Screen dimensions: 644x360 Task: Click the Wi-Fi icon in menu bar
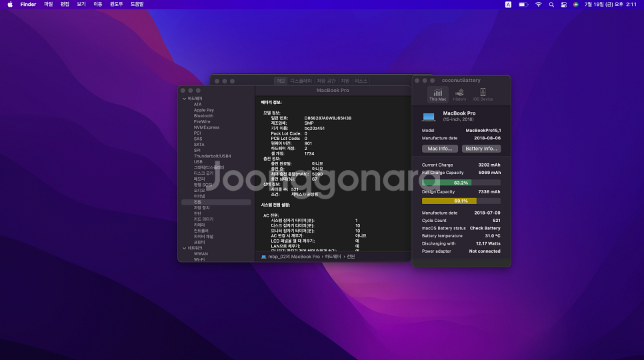pyautogui.click(x=539, y=5)
